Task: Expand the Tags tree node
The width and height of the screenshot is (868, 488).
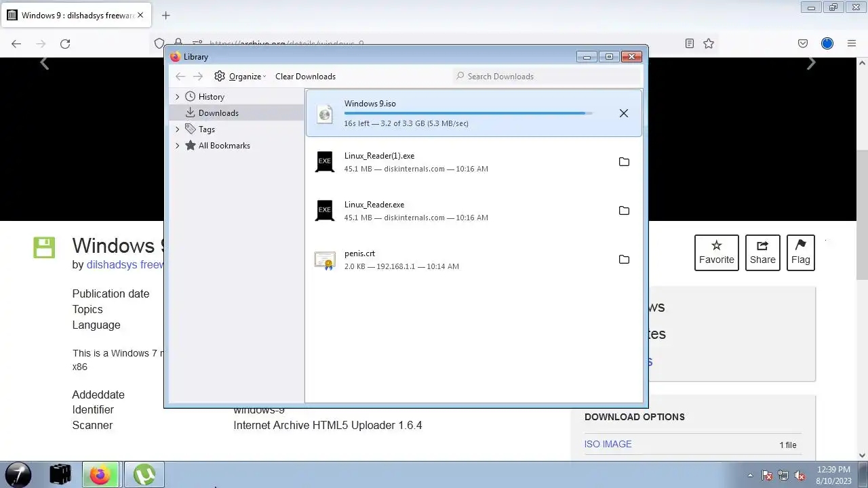Action: click(x=178, y=129)
